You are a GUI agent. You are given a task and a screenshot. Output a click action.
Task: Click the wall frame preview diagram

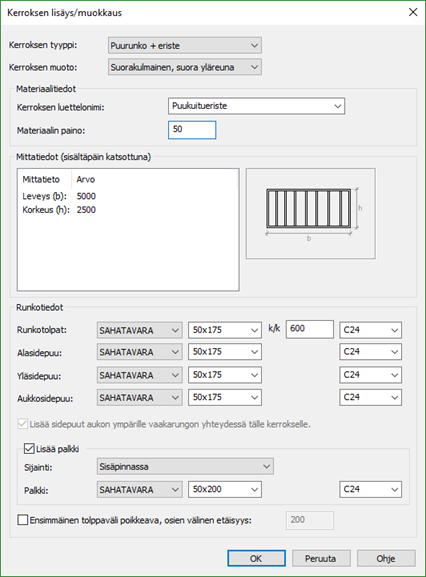(x=311, y=213)
